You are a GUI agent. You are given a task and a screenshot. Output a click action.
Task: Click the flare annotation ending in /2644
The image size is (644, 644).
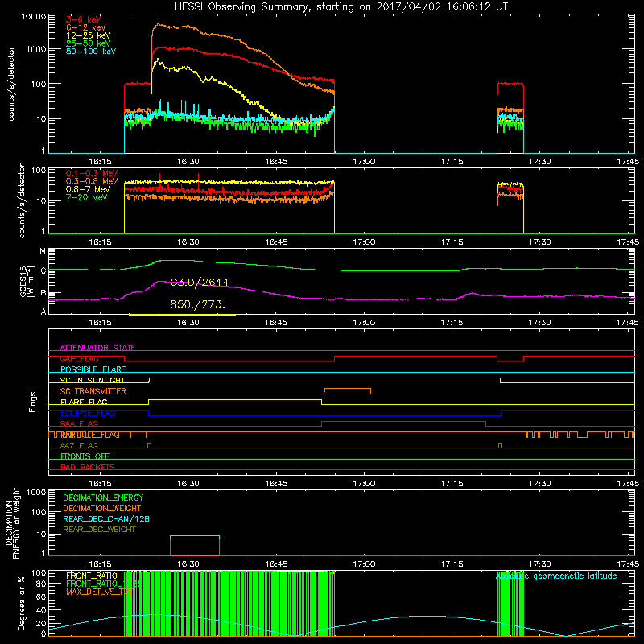tap(200, 283)
